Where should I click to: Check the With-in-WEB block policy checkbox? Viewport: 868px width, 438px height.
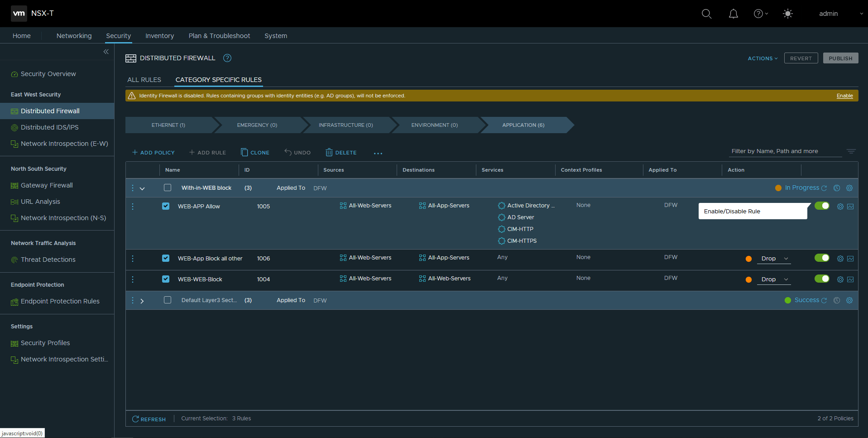click(x=168, y=188)
